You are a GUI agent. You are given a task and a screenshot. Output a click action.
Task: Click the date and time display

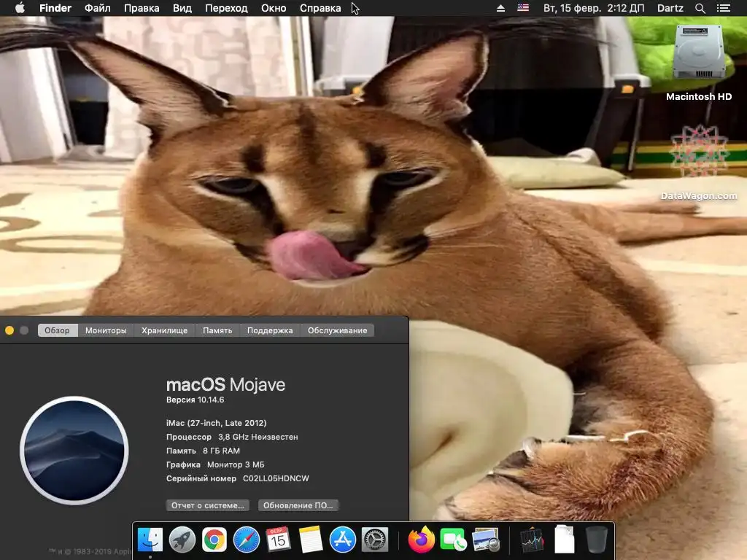click(594, 8)
